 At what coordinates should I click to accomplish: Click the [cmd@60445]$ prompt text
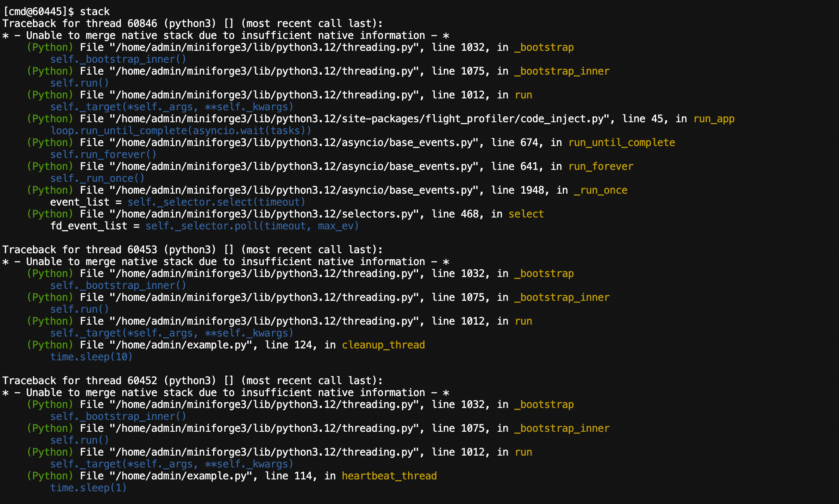pyautogui.click(x=38, y=12)
